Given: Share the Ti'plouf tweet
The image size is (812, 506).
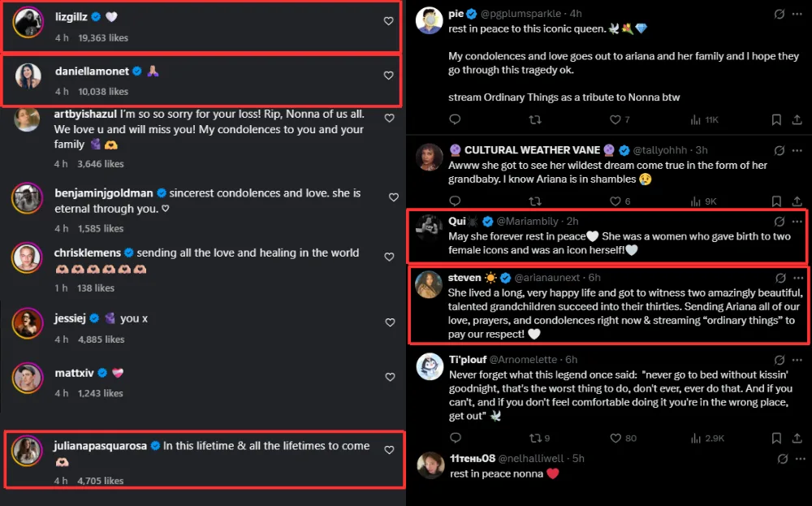Looking at the screenshot, I should point(798,438).
